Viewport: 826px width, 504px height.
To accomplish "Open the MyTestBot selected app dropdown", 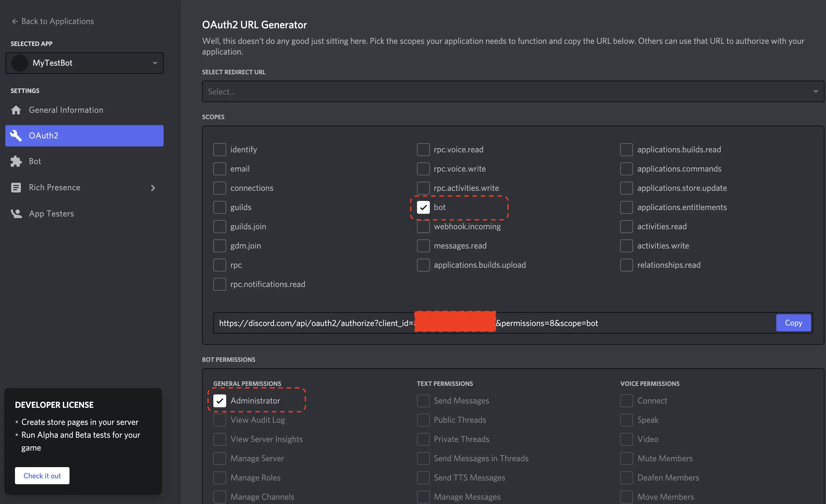I will click(155, 63).
